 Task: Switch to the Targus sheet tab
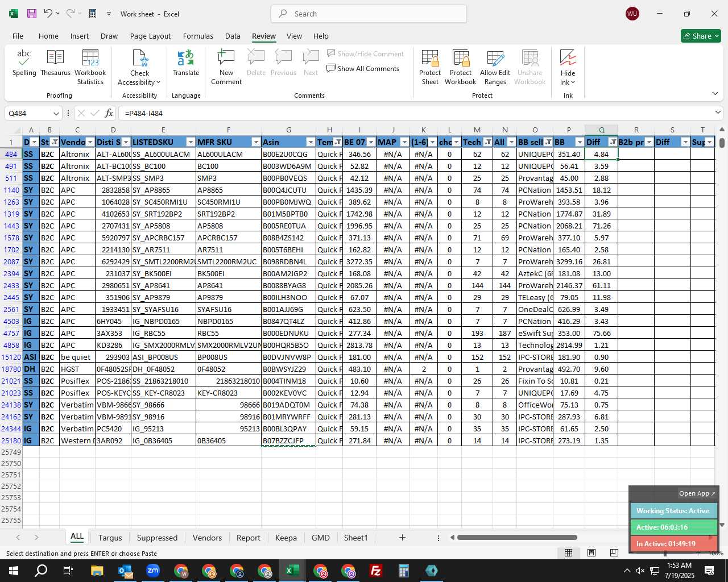[110, 538]
